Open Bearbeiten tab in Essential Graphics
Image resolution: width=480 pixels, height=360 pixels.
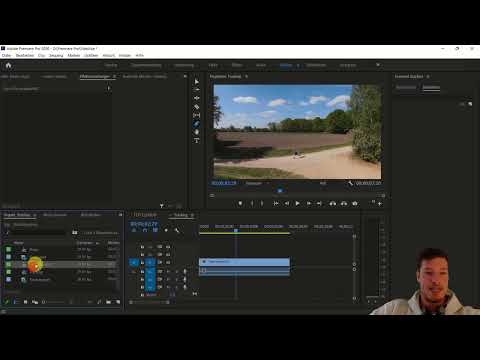(431, 87)
